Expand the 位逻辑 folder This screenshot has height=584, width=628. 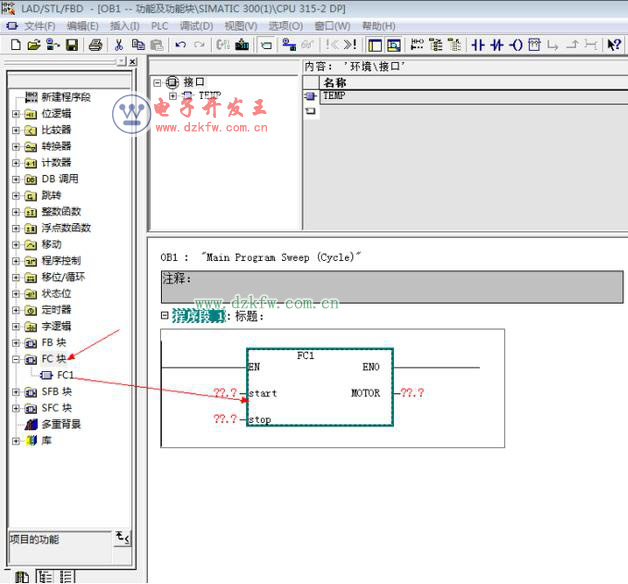tap(16, 114)
